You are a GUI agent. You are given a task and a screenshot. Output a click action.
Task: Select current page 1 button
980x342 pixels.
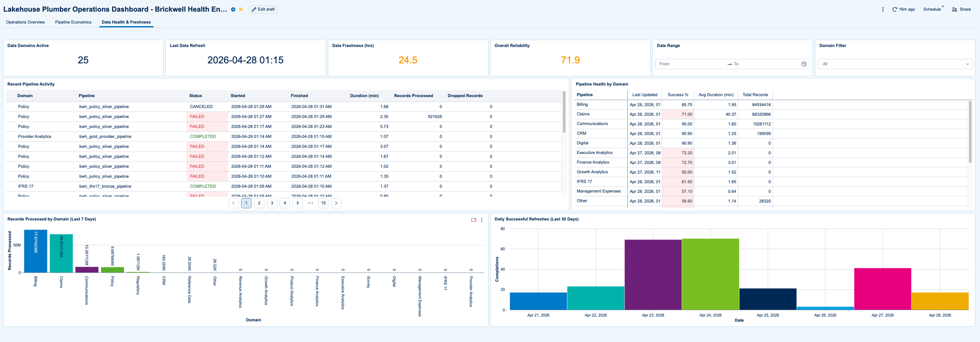click(x=246, y=203)
